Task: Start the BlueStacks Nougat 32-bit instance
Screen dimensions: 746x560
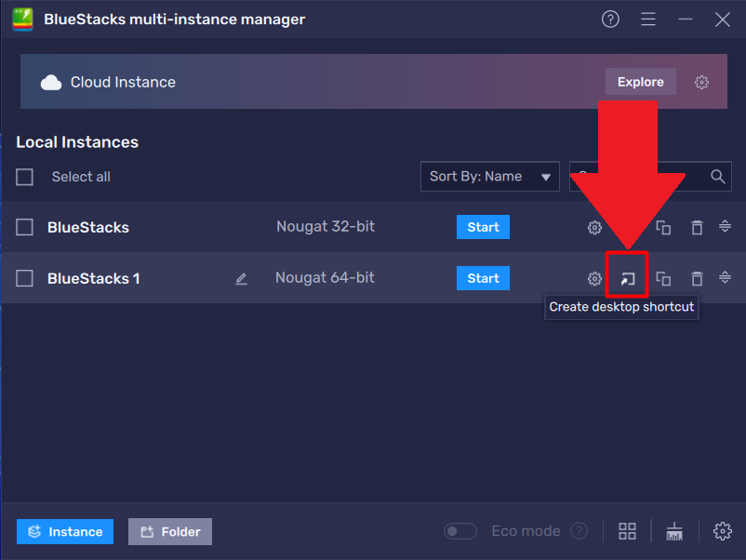Action: click(483, 227)
